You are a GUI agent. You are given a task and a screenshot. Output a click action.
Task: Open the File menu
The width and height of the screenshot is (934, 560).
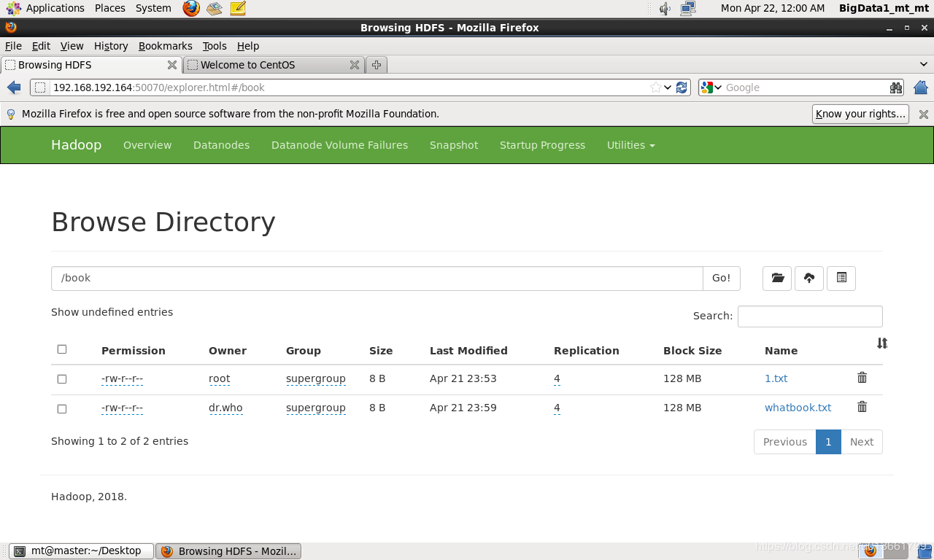(13, 46)
